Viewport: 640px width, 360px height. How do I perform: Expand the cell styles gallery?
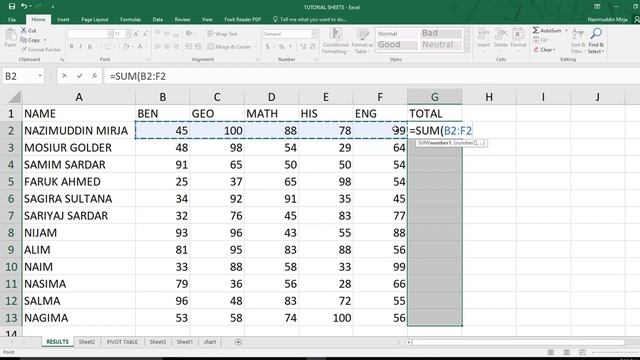[467, 49]
